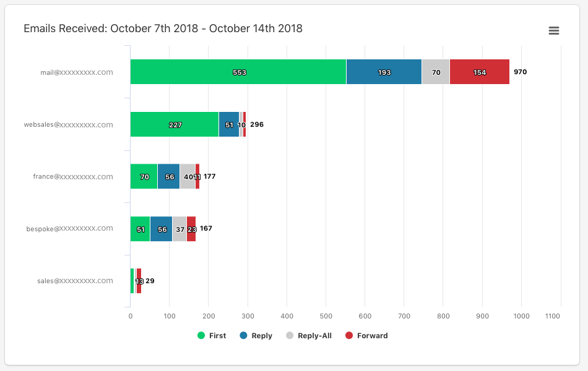This screenshot has width=588, height=371.
Task: Click the blue Reply legend dot
Action: tap(244, 336)
